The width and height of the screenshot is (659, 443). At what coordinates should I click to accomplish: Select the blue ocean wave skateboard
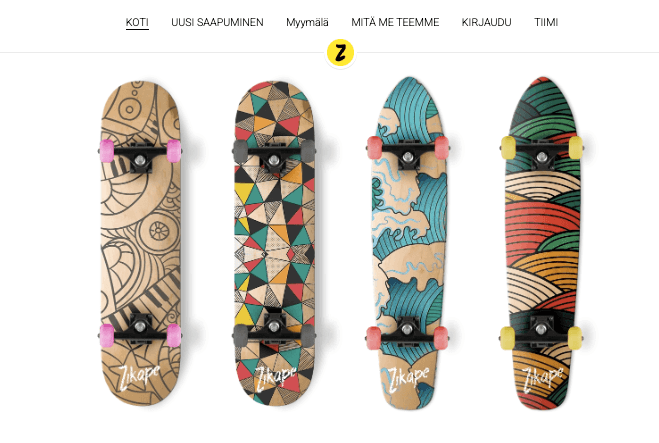click(408, 243)
